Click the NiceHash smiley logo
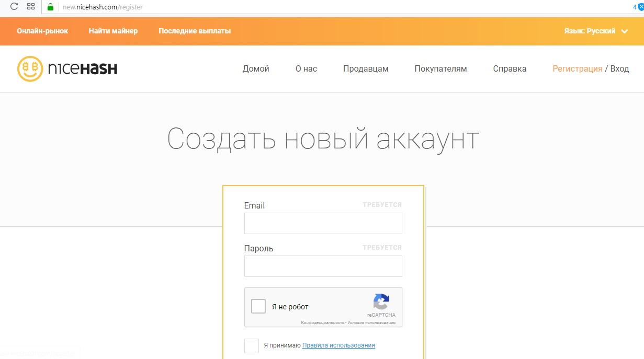The height and width of the screenshot is (359, 644). (x=30, y=68)
